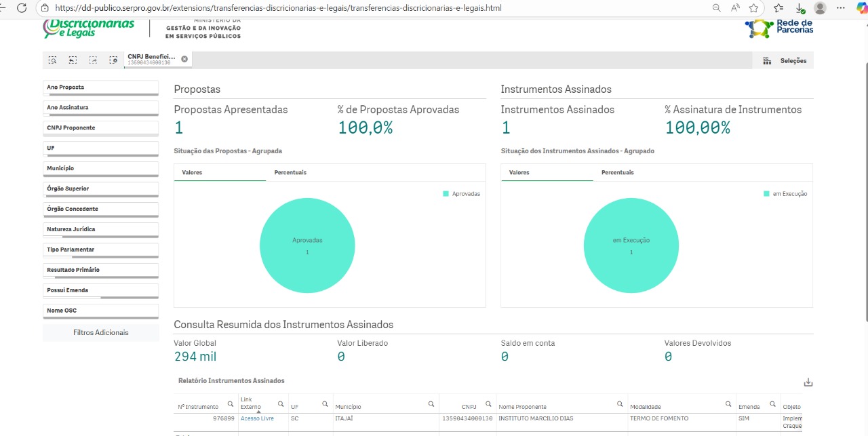Add page to browser favorites star
The image size is (868, 436).
pyautogui.click(x=754, y=8)
